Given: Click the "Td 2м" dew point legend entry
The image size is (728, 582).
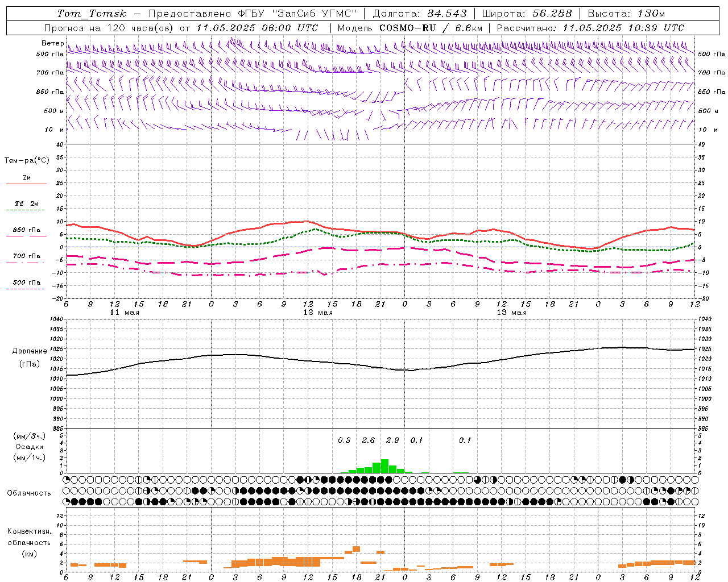Looking at the screenshot, I should tap(27, 203).
